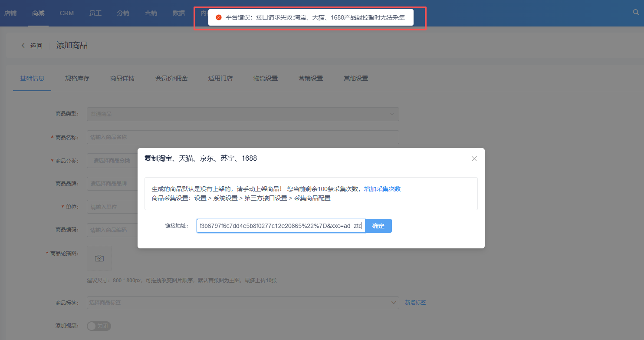Click the search magnifier icon in top bar

(x=636, y=13)
